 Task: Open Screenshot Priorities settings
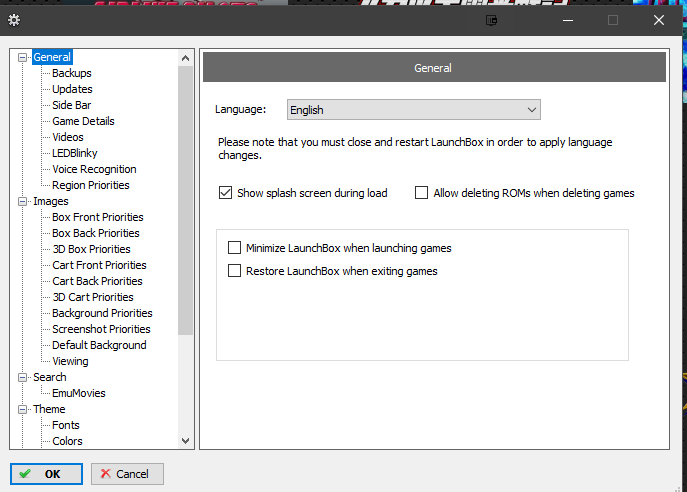pos(101,329)
